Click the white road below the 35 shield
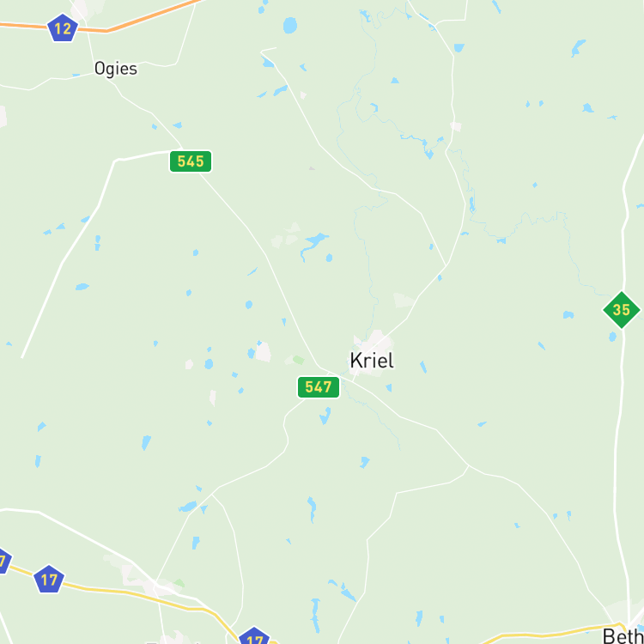The width and height of the screenshot is (644, 644). pos(619,452)
